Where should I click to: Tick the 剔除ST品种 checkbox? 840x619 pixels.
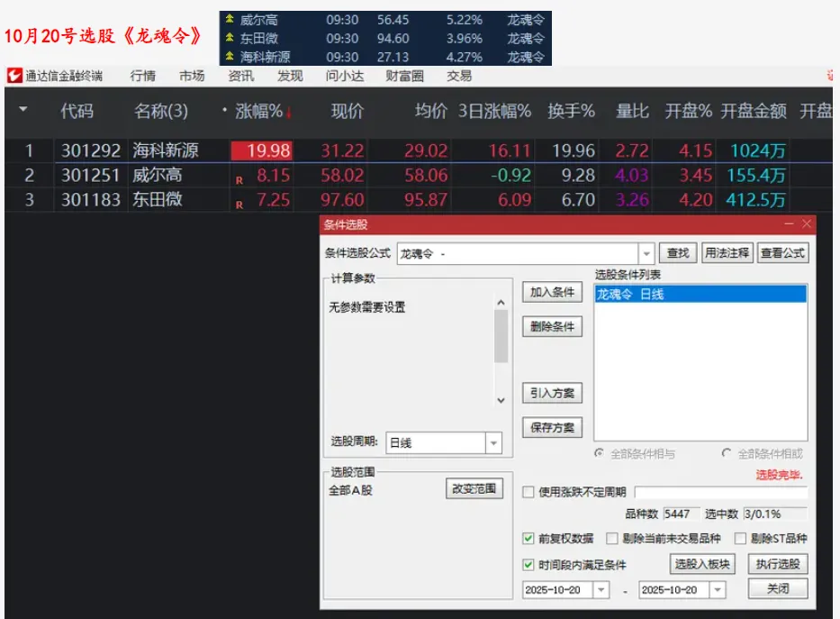tap(741, 539)
